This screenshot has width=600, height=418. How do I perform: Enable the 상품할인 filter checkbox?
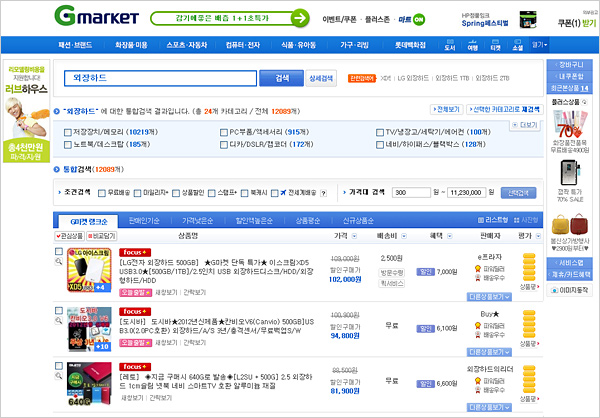pyautogui.click(x=176, y=193)
